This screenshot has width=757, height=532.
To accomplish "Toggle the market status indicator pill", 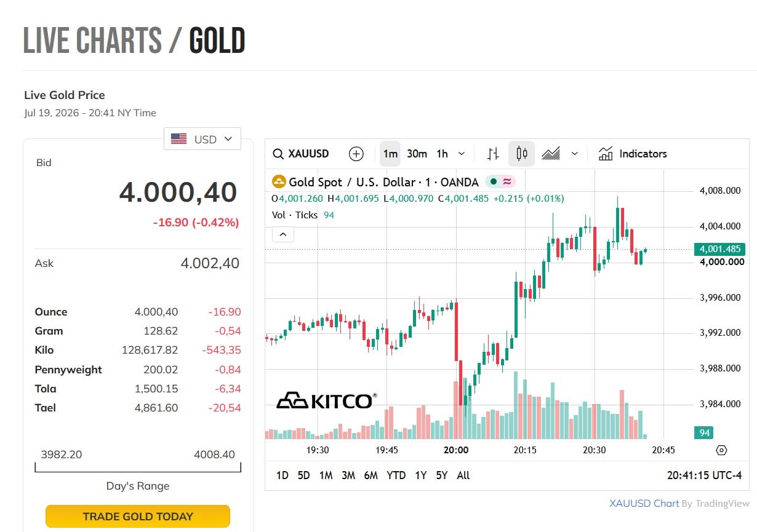I will pos(500,181).
